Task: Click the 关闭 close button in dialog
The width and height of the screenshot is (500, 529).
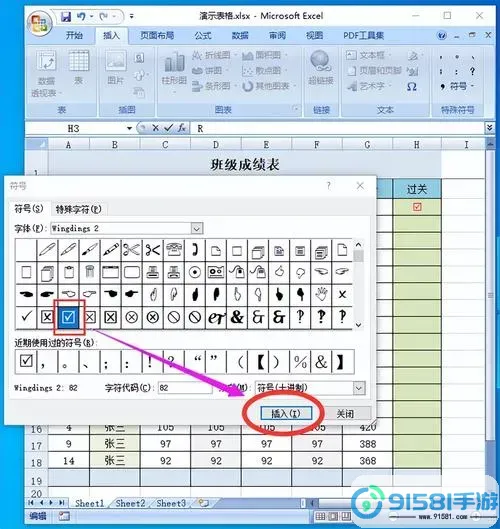Action: (x=345, y=414)
